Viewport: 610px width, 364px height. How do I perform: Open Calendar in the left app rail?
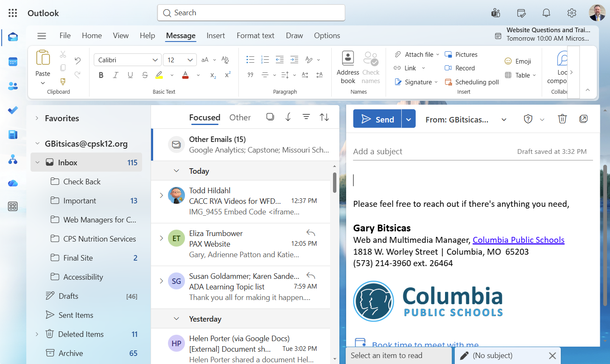point(13,62)
